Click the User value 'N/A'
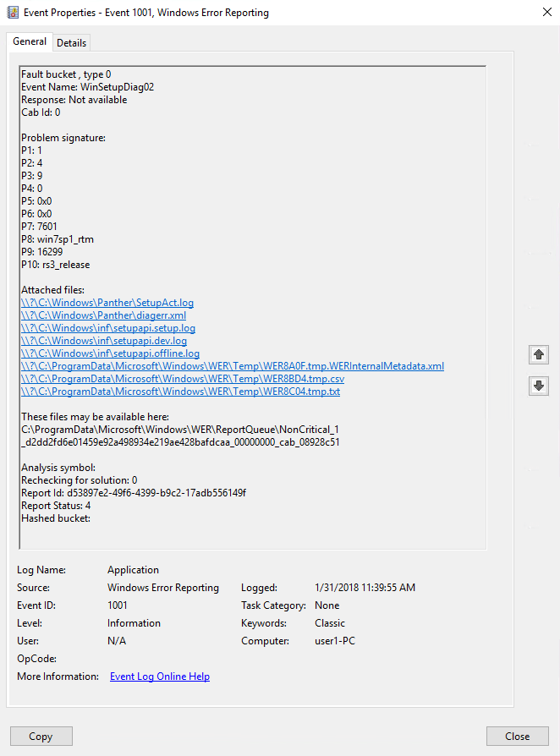This screenshot has width=560, height=756. (x=116, y=641)
